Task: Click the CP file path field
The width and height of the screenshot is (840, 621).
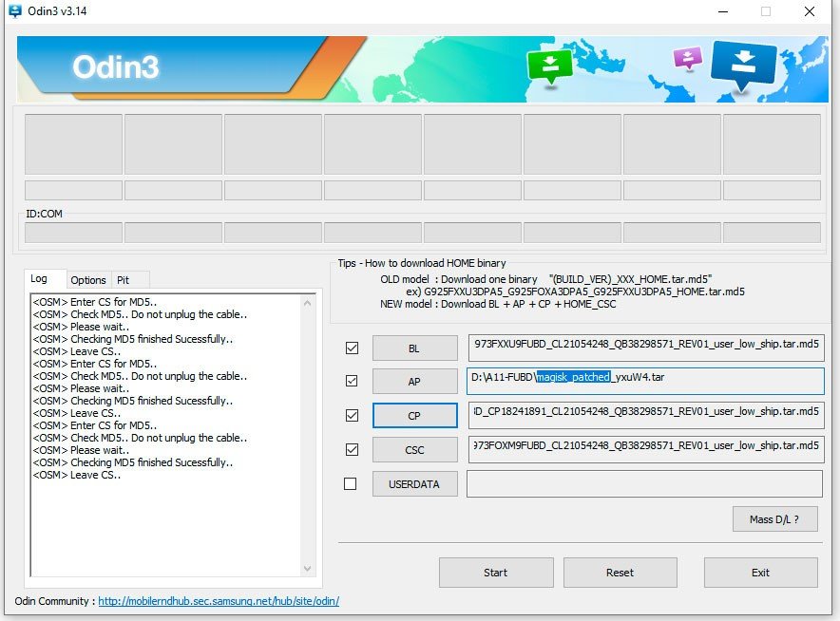Action: click(x=646, y=416)
